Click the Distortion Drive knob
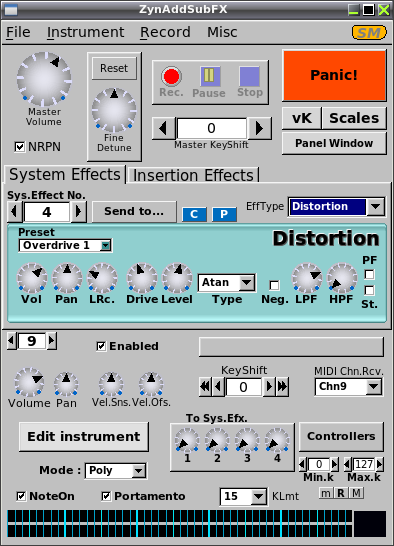This screenshot has width=394, height=546. [141, 278]
